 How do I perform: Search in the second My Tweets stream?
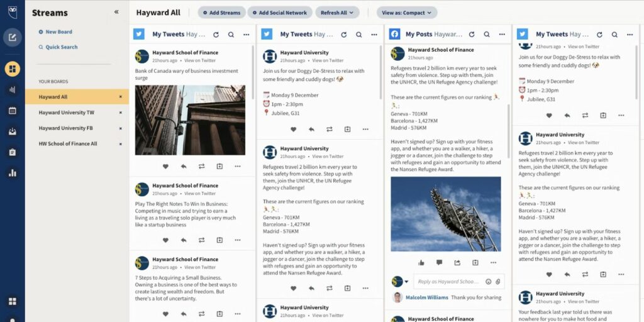pos(359,35)
